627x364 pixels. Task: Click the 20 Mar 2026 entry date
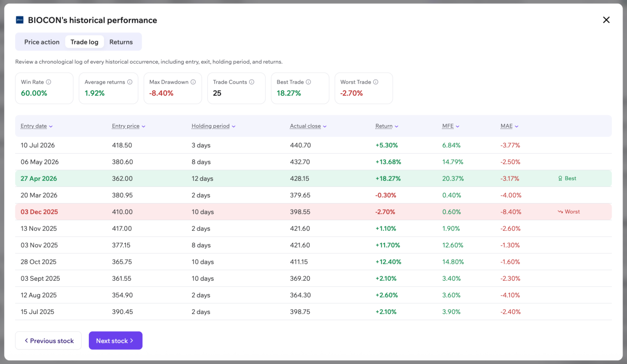tap(39, 195)
